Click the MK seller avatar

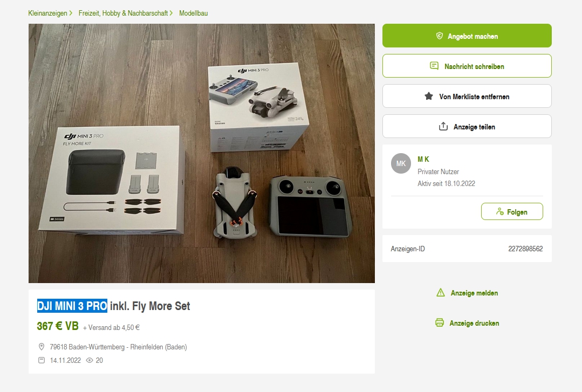[401, 163]
